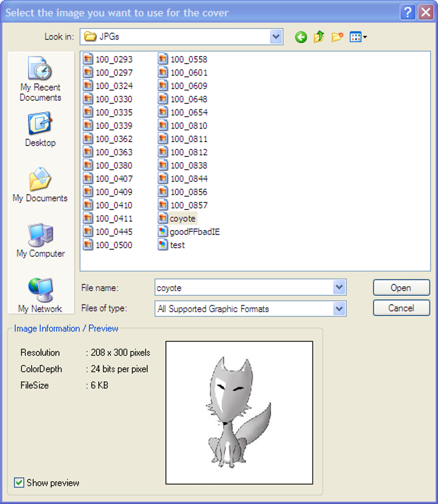Open My Recent Documents place
The width and height of the screenshot is (438, 504).
pyautogui.click(x=40, y=79)
